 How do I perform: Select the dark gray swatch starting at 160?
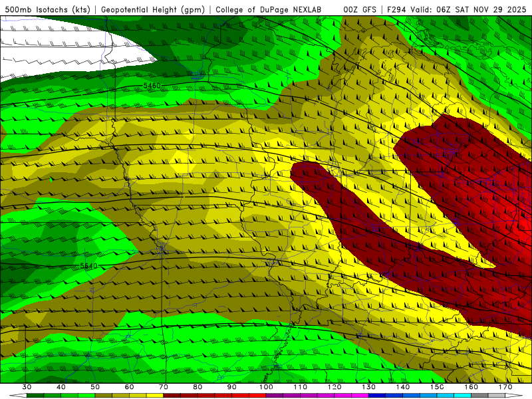pyautogui.click(x=479, y=396)
